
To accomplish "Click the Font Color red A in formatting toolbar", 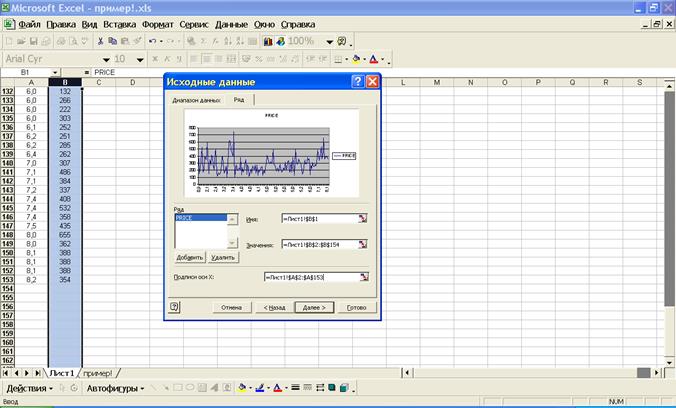I will pyautogui.click(x=374, y=59).
